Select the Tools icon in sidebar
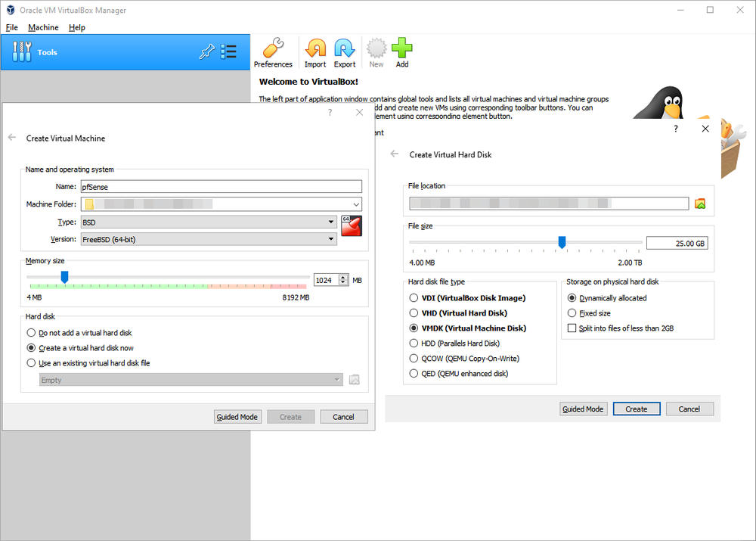 tap(22, 51)
